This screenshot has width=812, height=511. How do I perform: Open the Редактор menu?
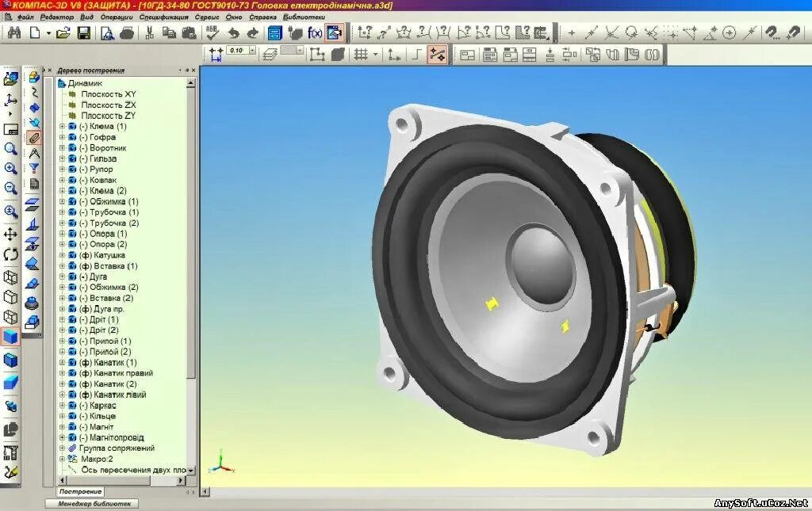tap(57, 17)
